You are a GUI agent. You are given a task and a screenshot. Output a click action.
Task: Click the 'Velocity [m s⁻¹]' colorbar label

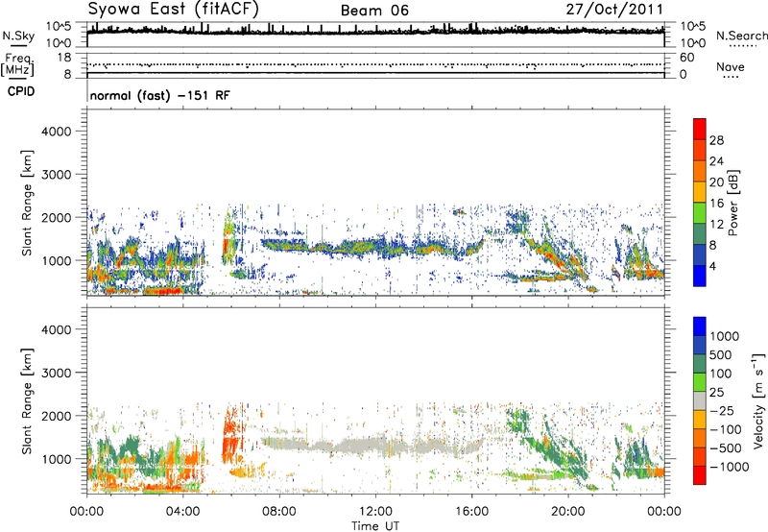coord(758,401)
